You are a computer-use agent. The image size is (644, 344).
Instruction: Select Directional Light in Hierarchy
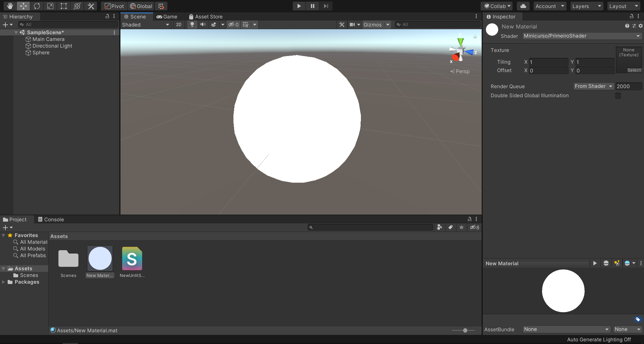click(52, 46)
